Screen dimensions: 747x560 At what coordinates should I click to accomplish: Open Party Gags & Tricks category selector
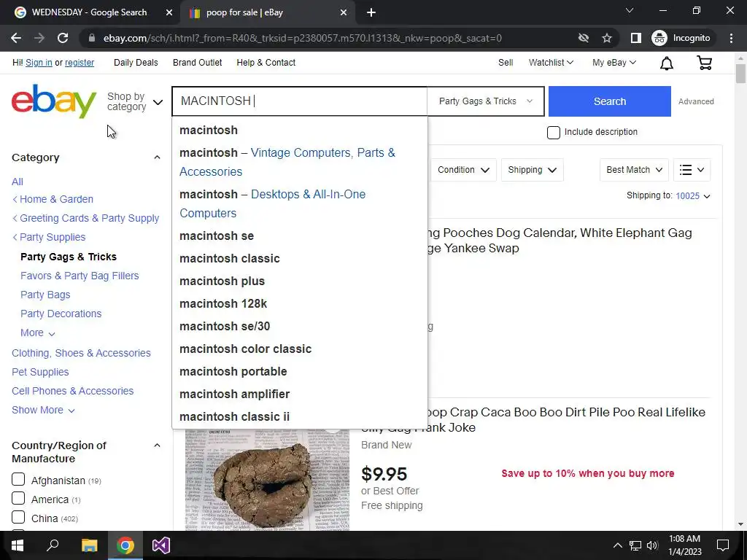[485, 101]
